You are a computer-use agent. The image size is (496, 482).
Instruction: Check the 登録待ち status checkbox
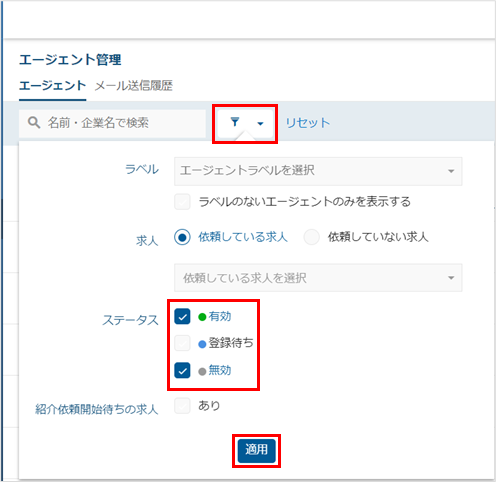coord(182,343)
